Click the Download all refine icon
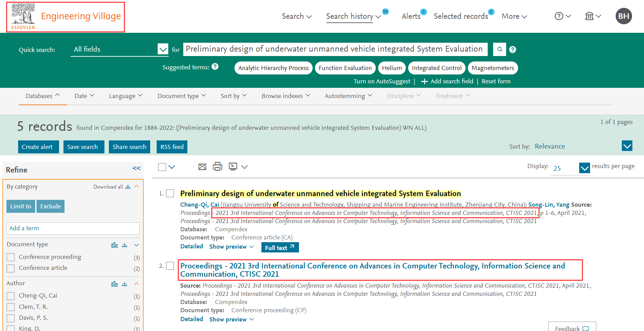Image resolution: width=644 pixels, height=331 pixels. click(128, 187)
